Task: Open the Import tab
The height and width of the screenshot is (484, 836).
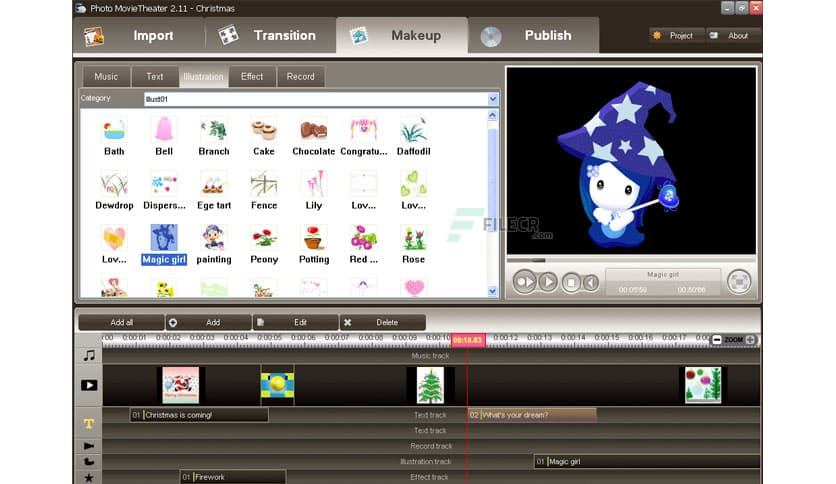Action: pyautogui.click(x=140, y=36)
